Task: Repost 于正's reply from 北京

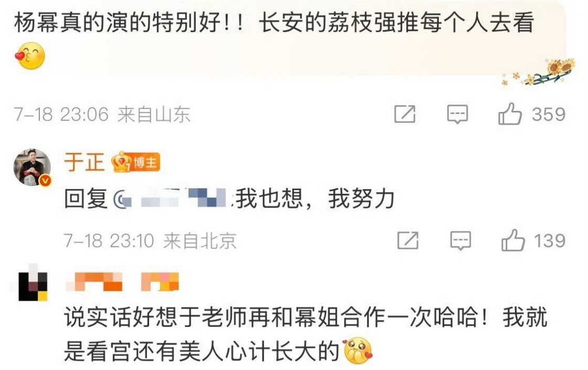Action: click(x=408, y=241)
